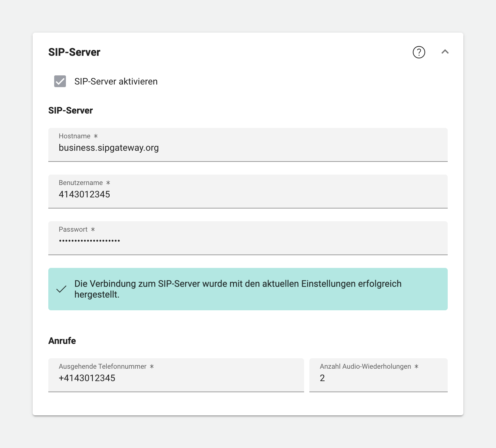Viewport: 496px width, 448px height.
Task: Disable the SIP-Server aktivieren checkbox
Action: [x=60, y=81]
